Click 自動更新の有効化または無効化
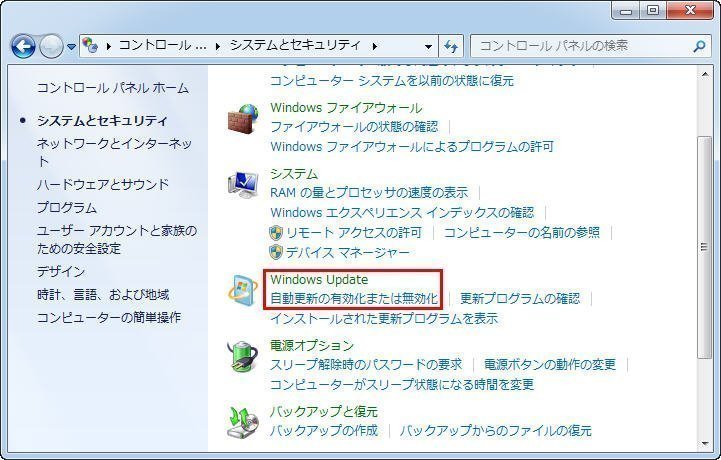 coord(354,299)
